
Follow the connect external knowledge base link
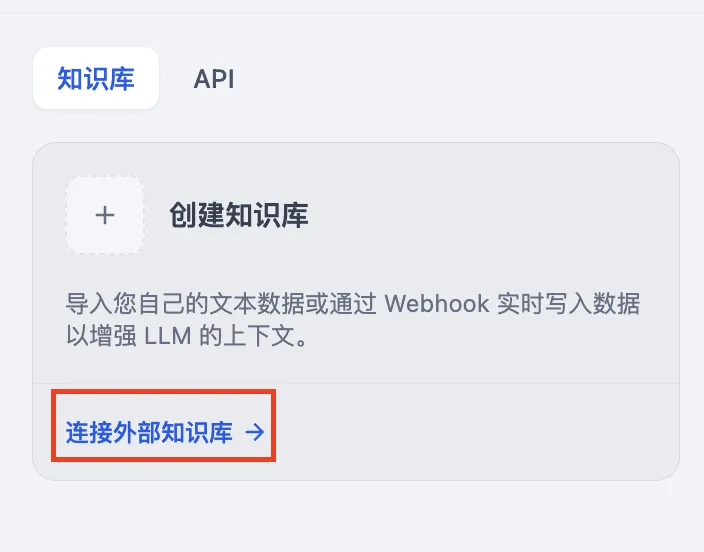click(165, 432)
